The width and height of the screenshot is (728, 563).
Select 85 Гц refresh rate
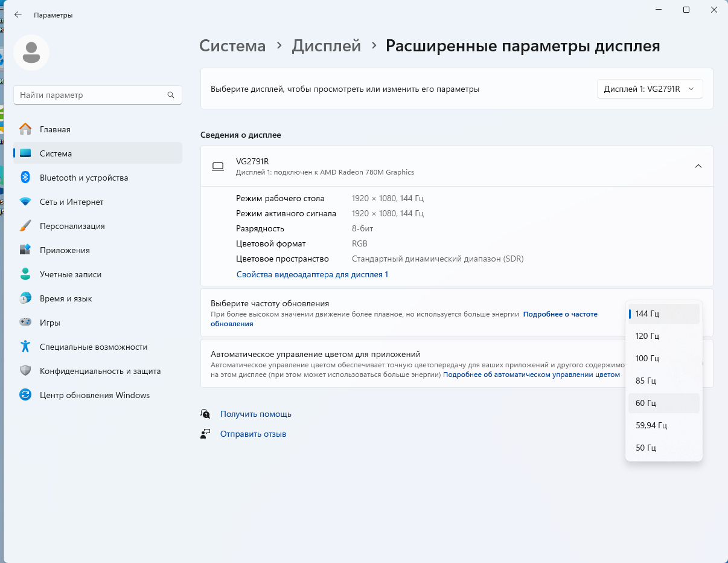[664, 381]
